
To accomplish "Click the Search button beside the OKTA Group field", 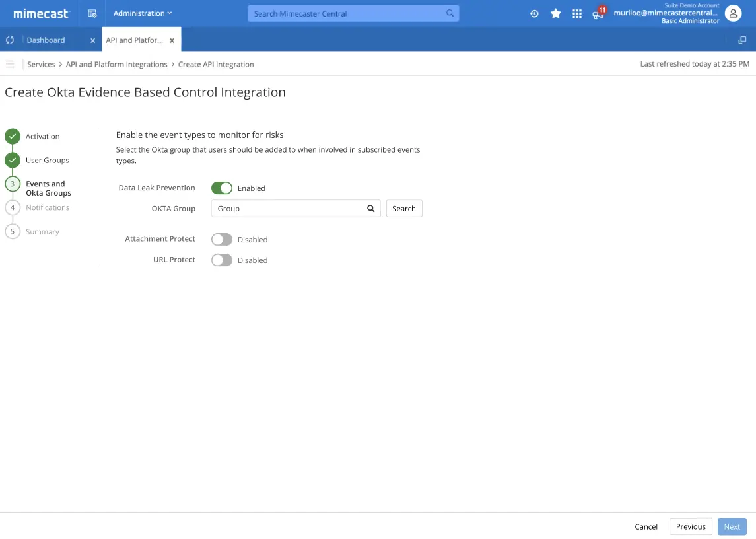I will coord(404,209).
